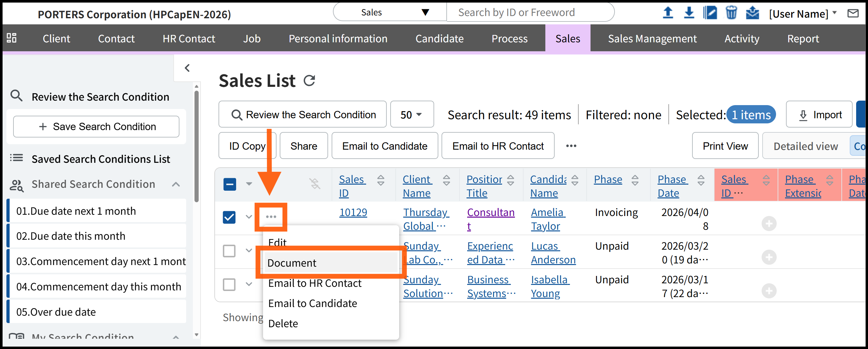
Task: Open sales ID 10129 link
Action: pos(353,212)
